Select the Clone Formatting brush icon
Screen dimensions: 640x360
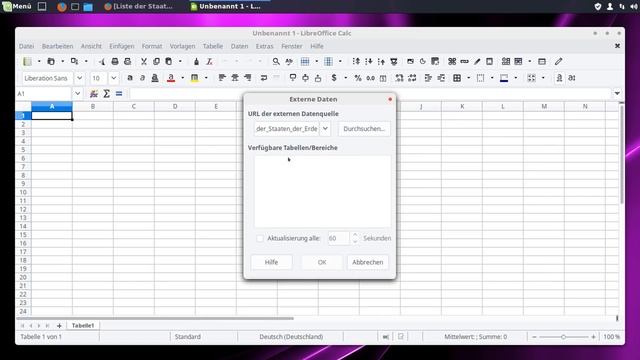[x=196, y=61]
